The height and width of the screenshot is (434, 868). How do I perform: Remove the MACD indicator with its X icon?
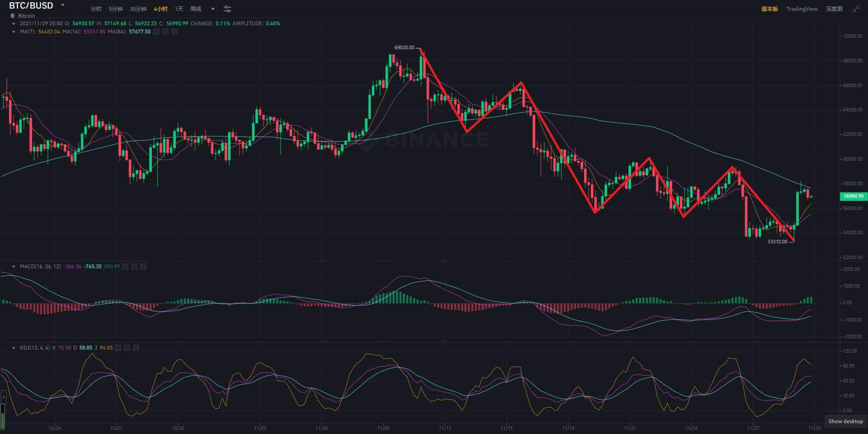(x=143, y=266)
